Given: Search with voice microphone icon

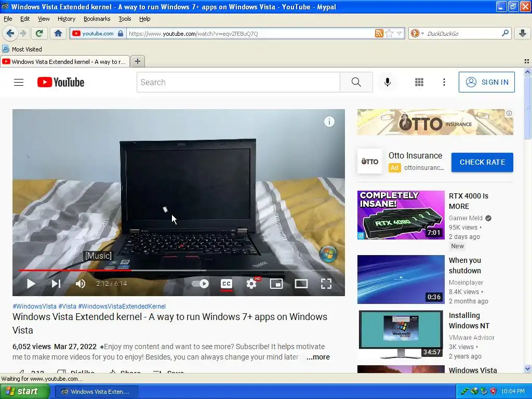Looking at the screenshot, I should point(388,82).
